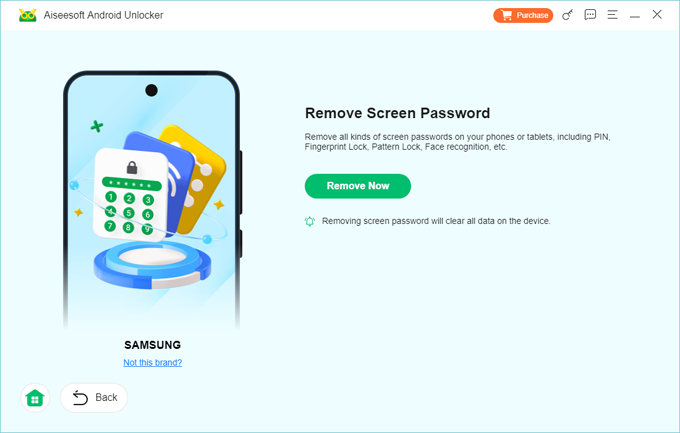The image size is (680, 433).
Task: Click the Remove Screen Password heading
Action: (397, 113)
